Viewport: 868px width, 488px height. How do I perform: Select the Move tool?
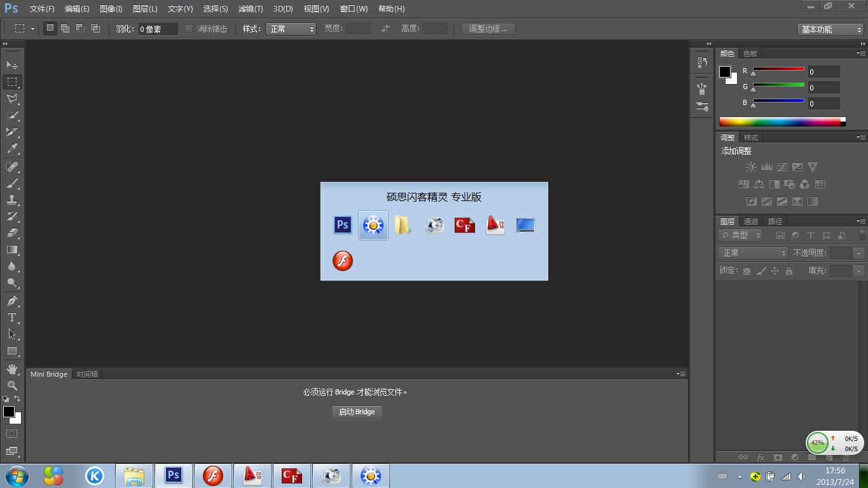(12, 65)
